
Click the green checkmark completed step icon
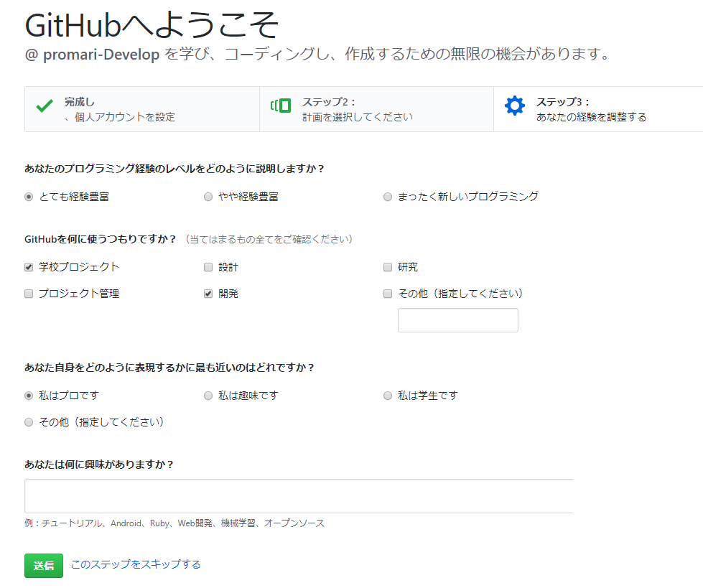pos(45,106)
